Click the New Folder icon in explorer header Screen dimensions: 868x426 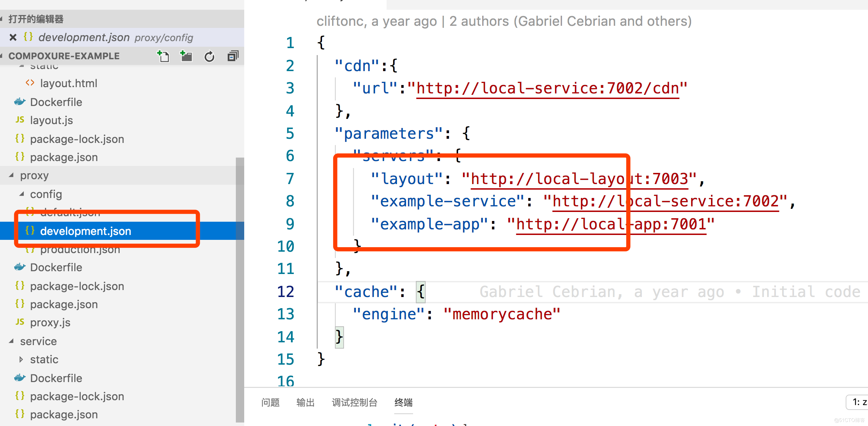pyautogui.click(x=186, y=56)
